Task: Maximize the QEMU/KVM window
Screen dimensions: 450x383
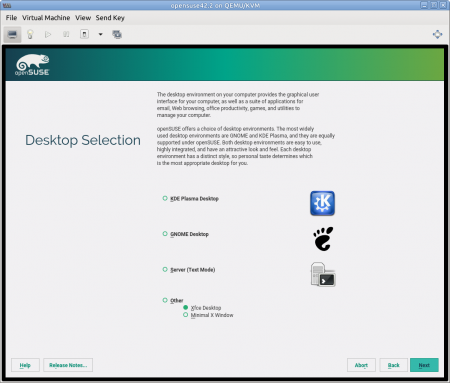Action: 434,5
